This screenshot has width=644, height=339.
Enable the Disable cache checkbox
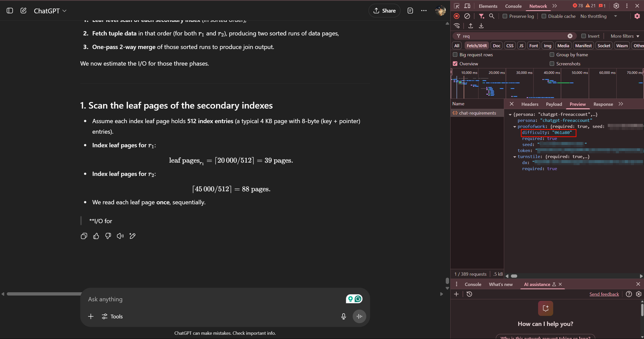click(544, 16)
